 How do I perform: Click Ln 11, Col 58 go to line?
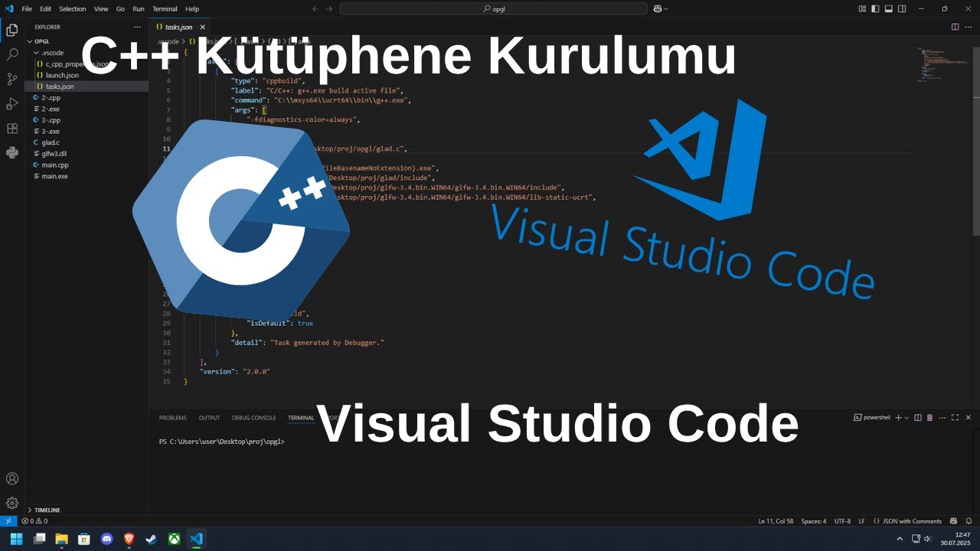(776, 521)
